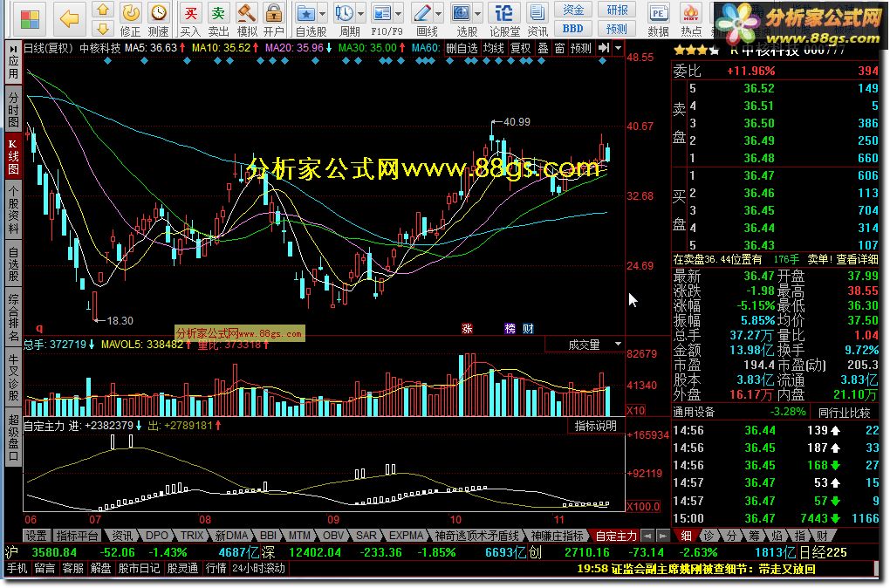Click the red q marker on chart
The image size is (890, 588).
pos(39,328)
